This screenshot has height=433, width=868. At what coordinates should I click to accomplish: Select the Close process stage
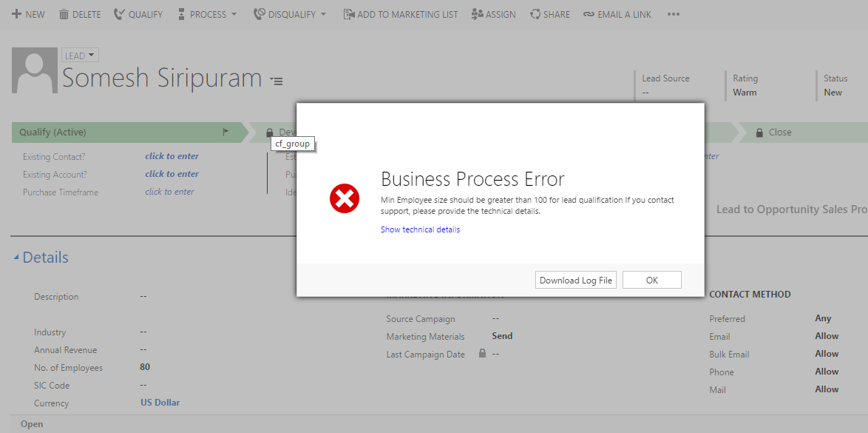pyautogui.click(x=803, y=132)
